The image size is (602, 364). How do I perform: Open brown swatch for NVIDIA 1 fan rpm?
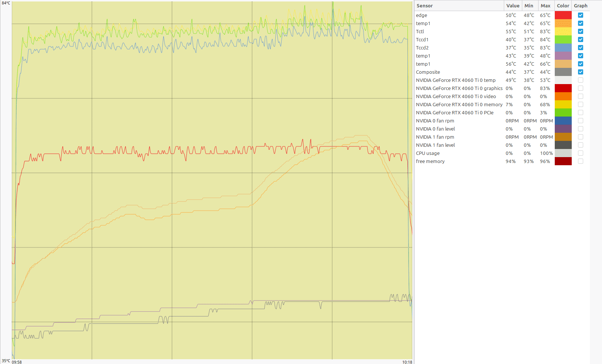[x=563, y=137]
